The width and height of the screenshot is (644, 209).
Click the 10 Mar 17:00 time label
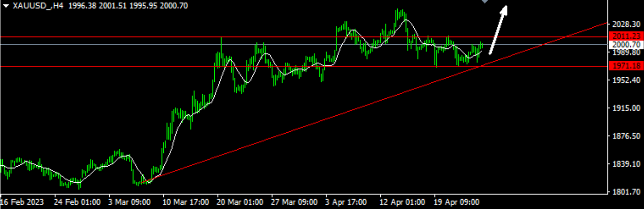click(x=187, y=202)
